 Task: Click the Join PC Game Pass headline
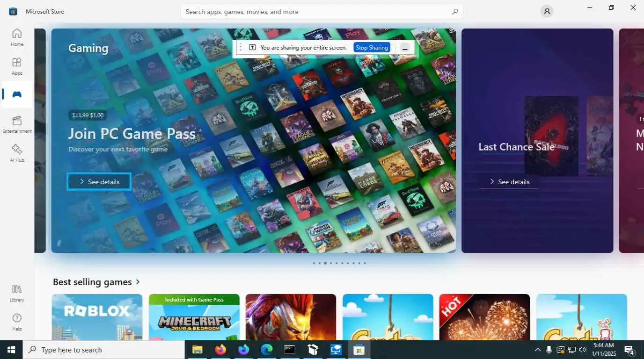pyautogui.click(x=132, y=134)
